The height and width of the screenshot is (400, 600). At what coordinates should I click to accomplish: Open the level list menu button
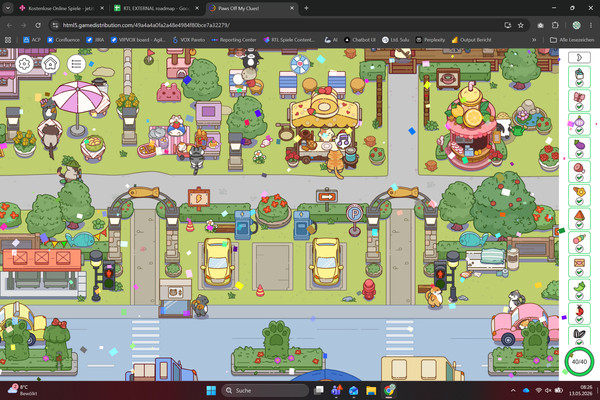pyautogui.click(x=76, y=64)
